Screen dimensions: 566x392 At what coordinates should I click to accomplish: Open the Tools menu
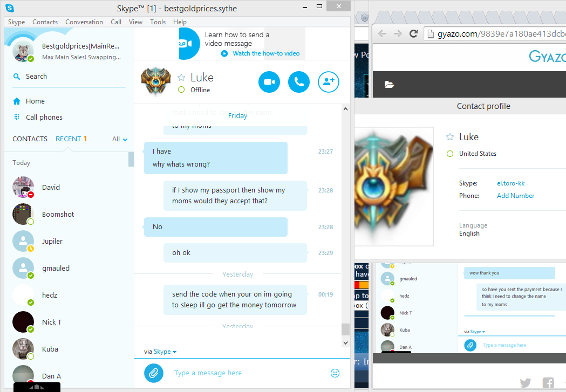tap(158, 22)
